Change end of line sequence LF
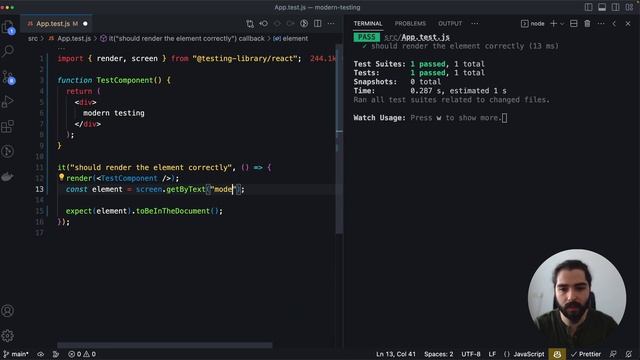 click(x=492, y=354)
